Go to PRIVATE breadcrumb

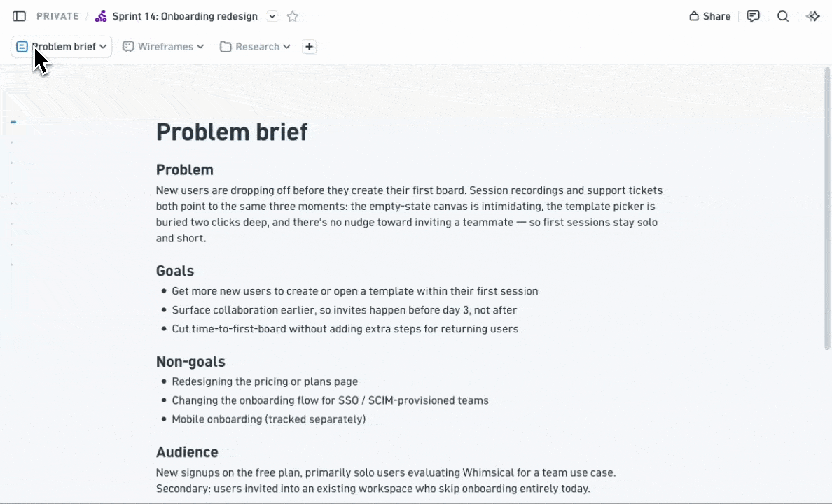[58, 16]
